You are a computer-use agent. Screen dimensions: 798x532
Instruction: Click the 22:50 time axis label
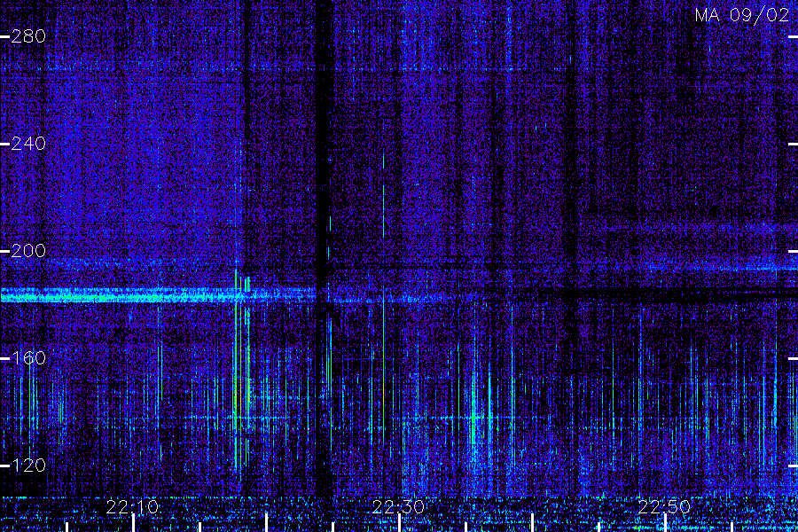[x=664, y=507]
